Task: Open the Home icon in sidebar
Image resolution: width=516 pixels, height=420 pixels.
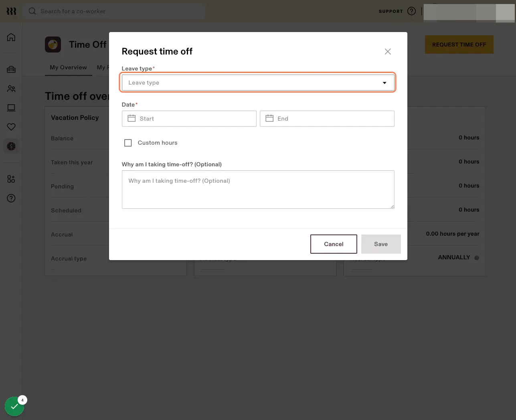Action: click(x=11, y=37)
